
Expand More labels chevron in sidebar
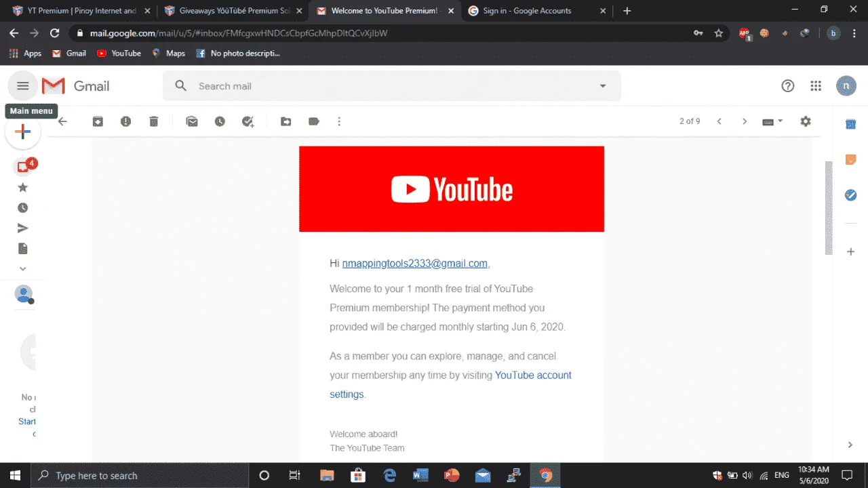(x=23, y=268)
